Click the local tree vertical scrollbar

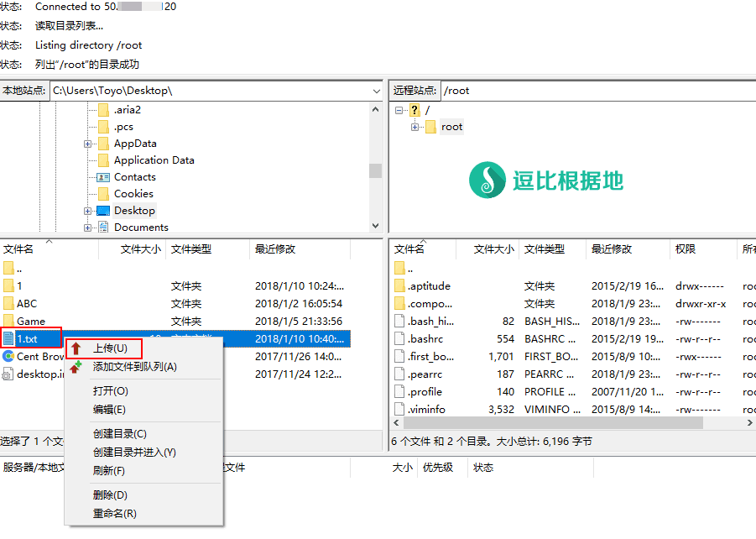(x=375, y=170)
